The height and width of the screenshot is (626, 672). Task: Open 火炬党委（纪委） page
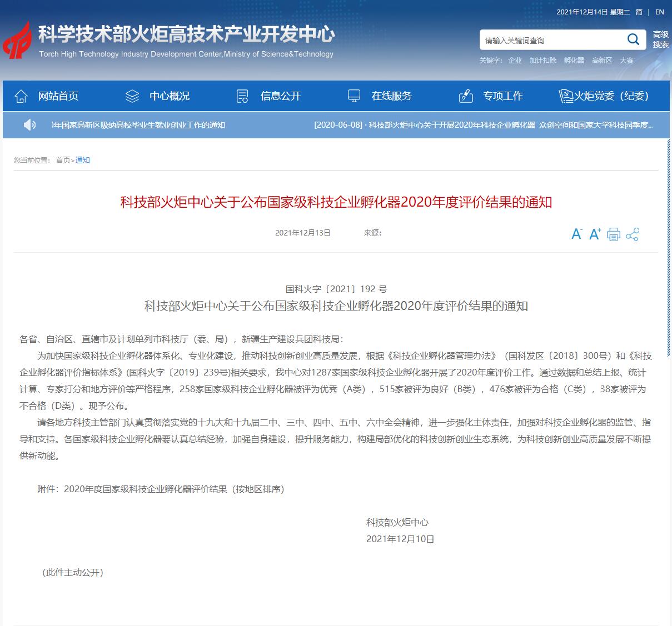tap(611, 96)
